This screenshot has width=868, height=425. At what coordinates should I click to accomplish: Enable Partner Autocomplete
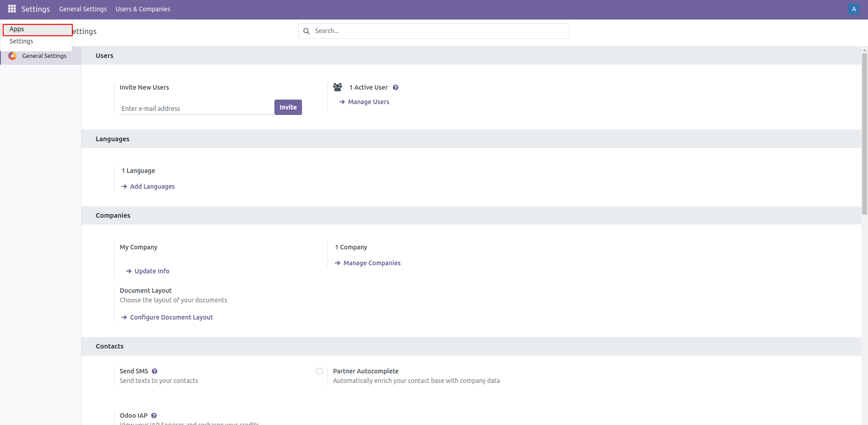(x=320, y=371)
